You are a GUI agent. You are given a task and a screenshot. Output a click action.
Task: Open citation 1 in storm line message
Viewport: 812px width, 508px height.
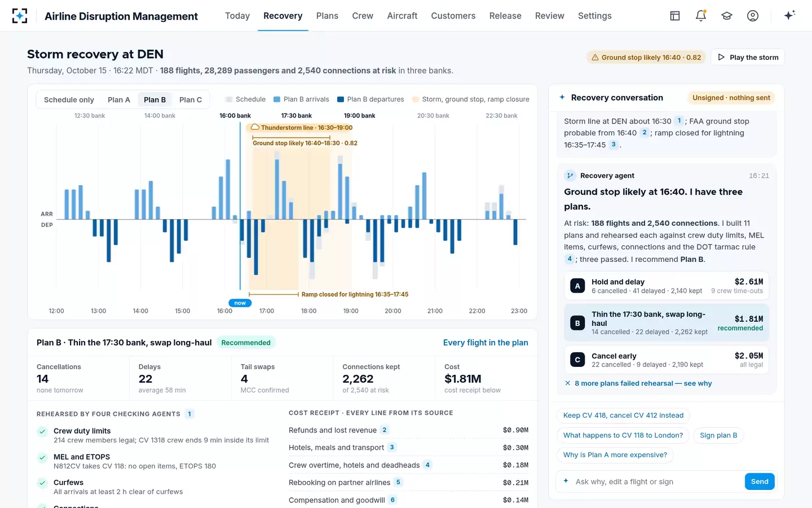click(x=679, y=121)
